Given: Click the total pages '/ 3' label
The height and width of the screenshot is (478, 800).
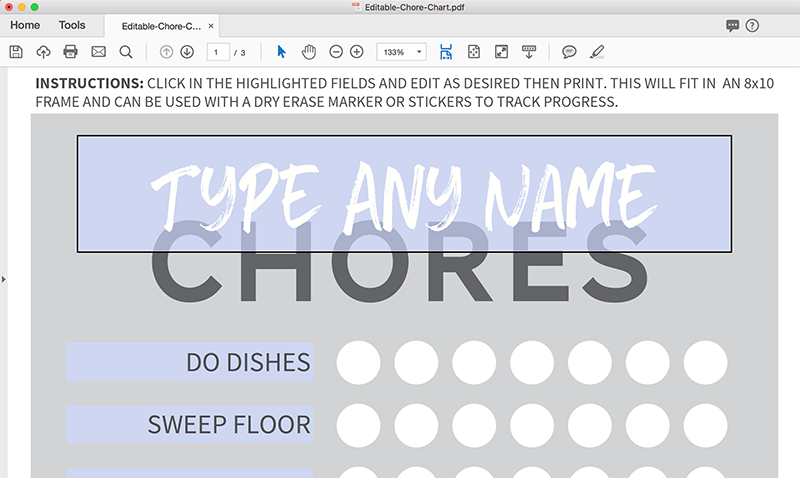Looking at the screenshot, I should tap(240, 53).
